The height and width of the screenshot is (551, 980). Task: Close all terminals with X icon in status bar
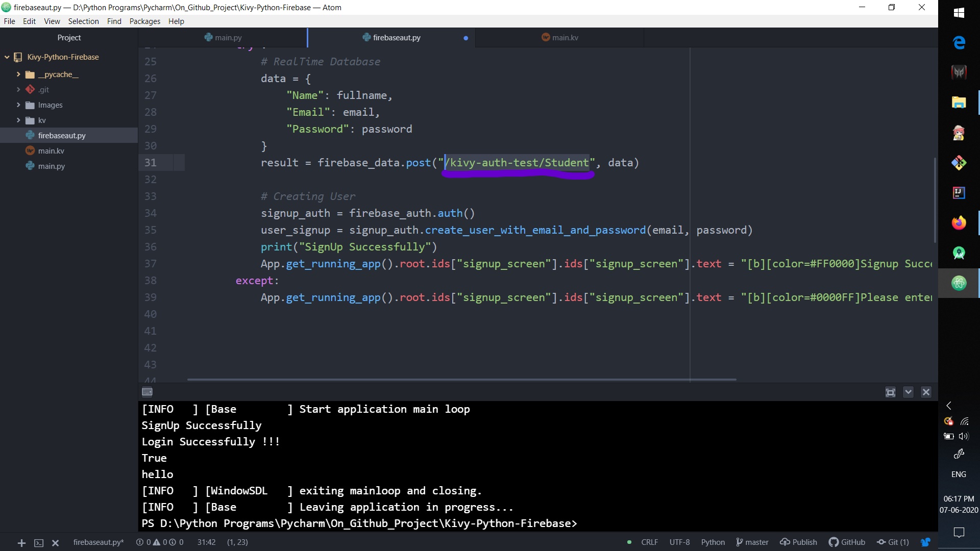(56, 543)
